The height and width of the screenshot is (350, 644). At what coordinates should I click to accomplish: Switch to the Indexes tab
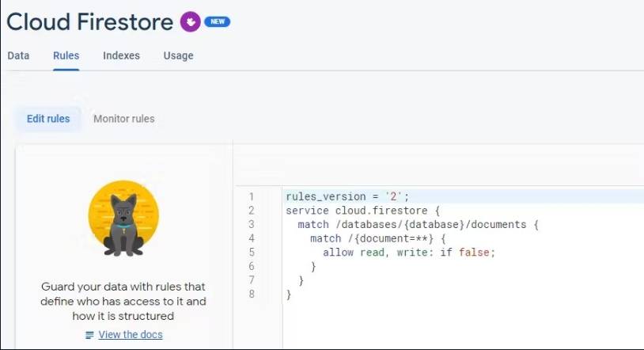click(121, 55)
